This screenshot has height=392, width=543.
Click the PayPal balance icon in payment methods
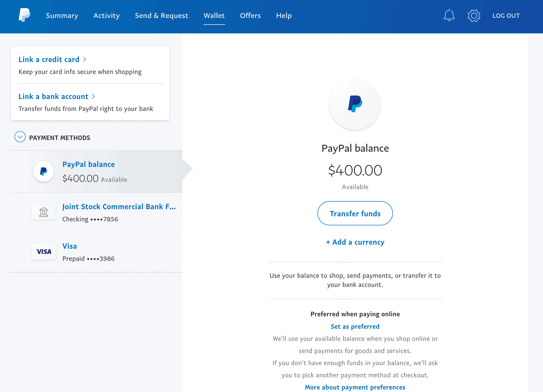[43, 171]
